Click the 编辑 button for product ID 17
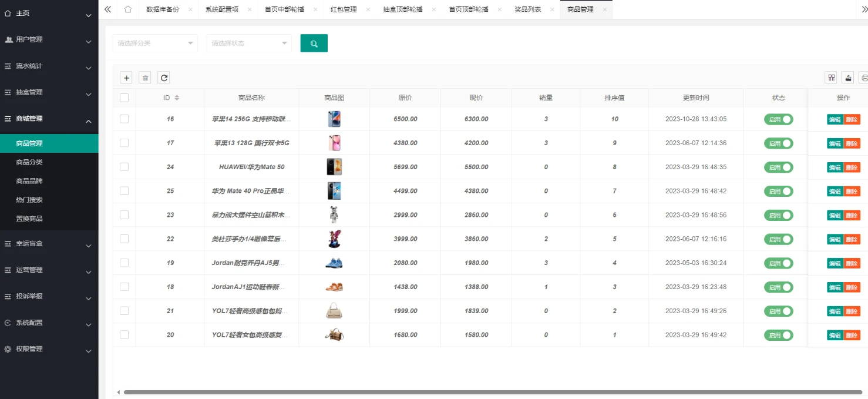 point(834,143)
